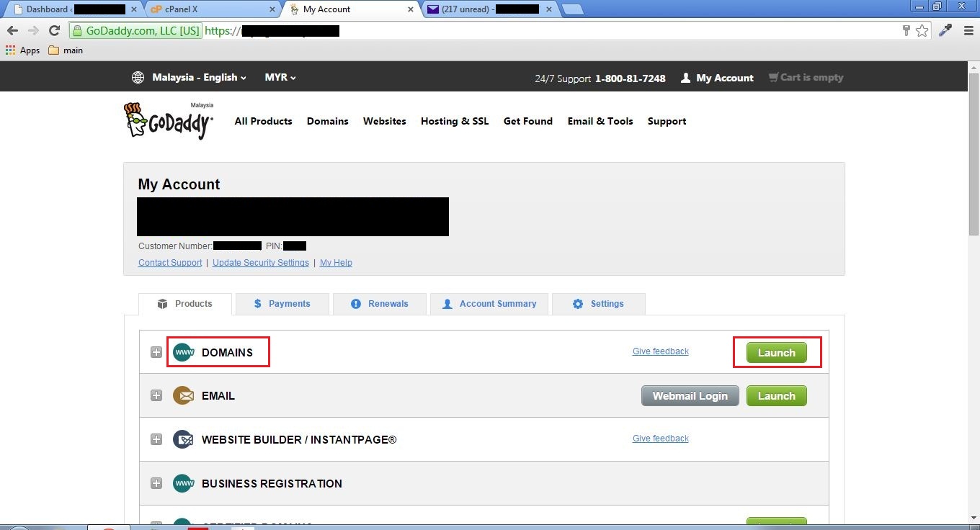The image size is (980, 530).
Task: Bookmark this page with the star icon
Action: [922, 30]
